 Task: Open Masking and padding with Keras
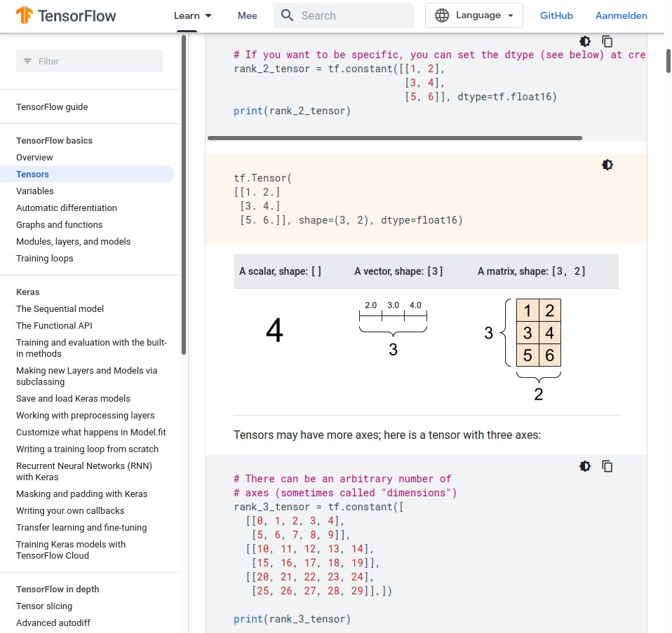tap(82, 494)
